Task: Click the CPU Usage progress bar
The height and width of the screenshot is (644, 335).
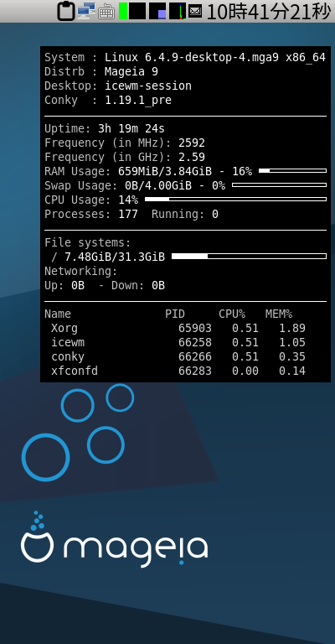Action: 236,200
